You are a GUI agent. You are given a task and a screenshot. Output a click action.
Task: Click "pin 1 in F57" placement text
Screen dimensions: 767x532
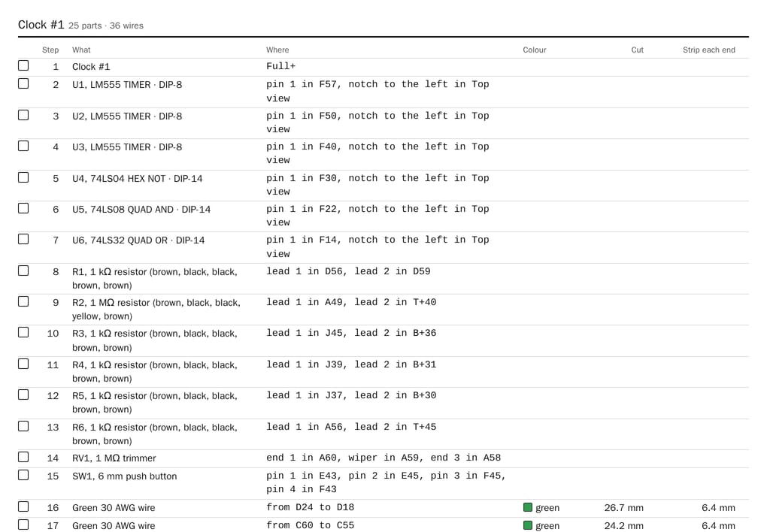302,84
